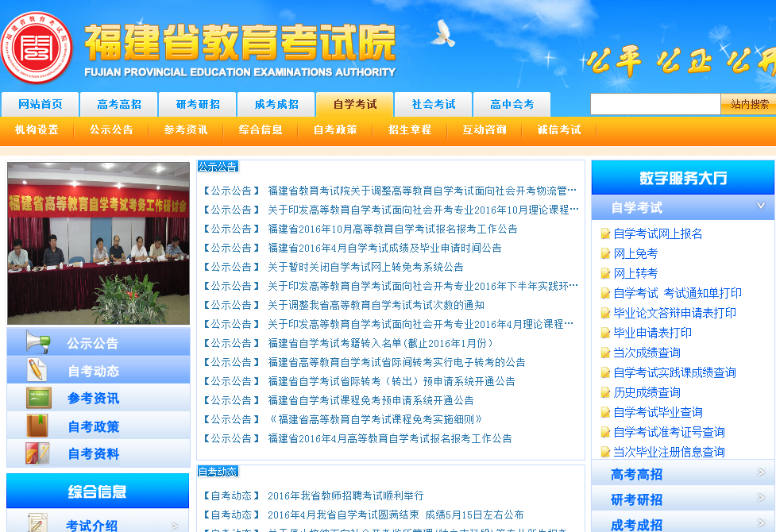Image resolution: width=776 pixels, height=532 pixels.
Task: Click the note icon beside 网上免考
Action: tap(604, 253)
